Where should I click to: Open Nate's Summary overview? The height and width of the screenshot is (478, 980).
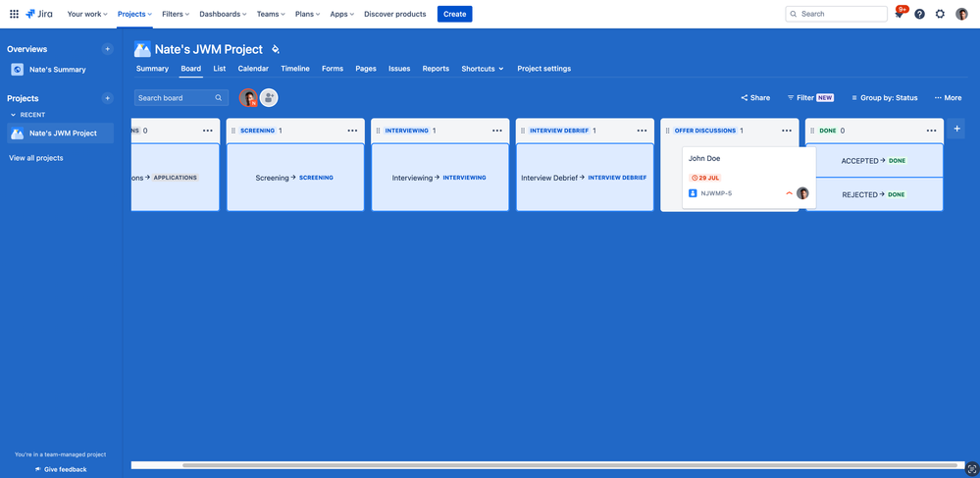pos(57,70)
